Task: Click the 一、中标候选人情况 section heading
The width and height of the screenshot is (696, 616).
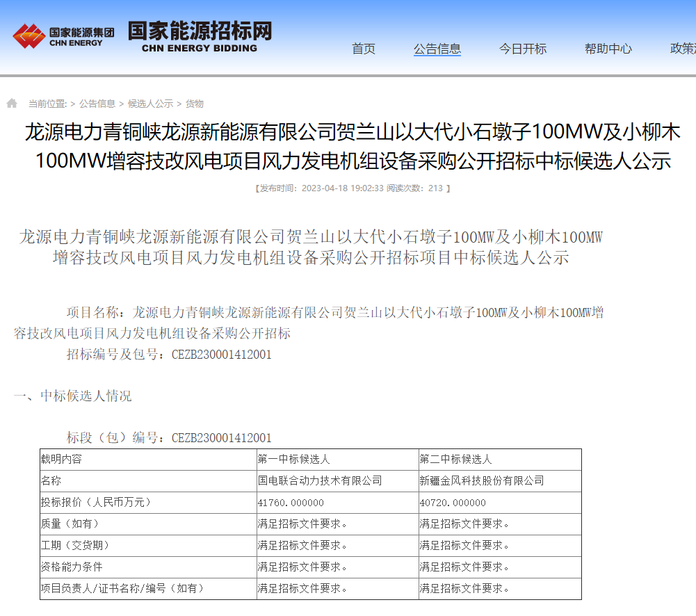Action: 73,396
